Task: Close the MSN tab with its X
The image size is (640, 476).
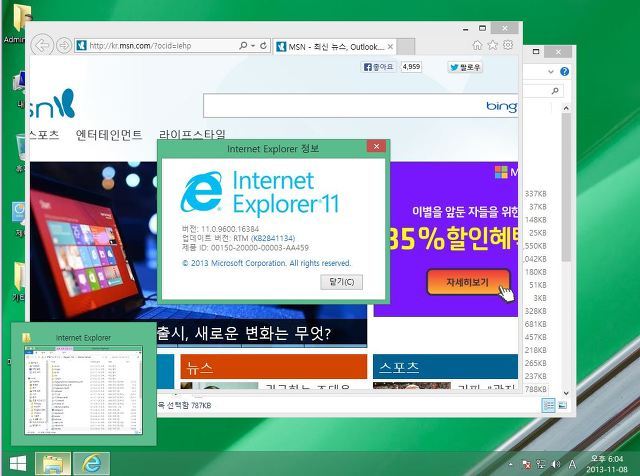Action: point(391,47)
